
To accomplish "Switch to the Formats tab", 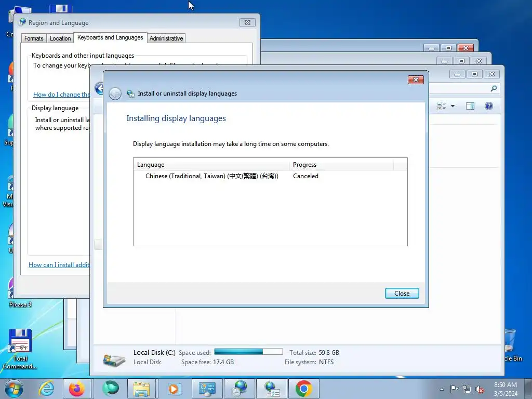I will [x=34, y=38].
